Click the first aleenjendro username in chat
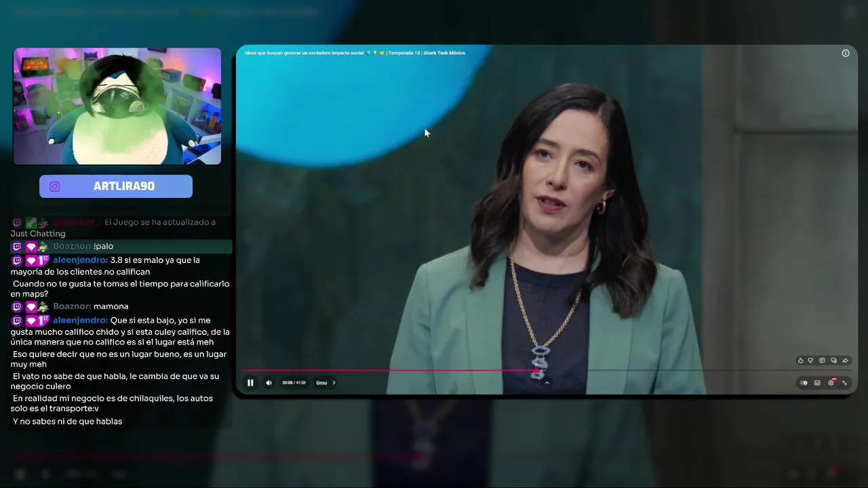This screenshot has height=488, width=868. [x=80, y=260]
